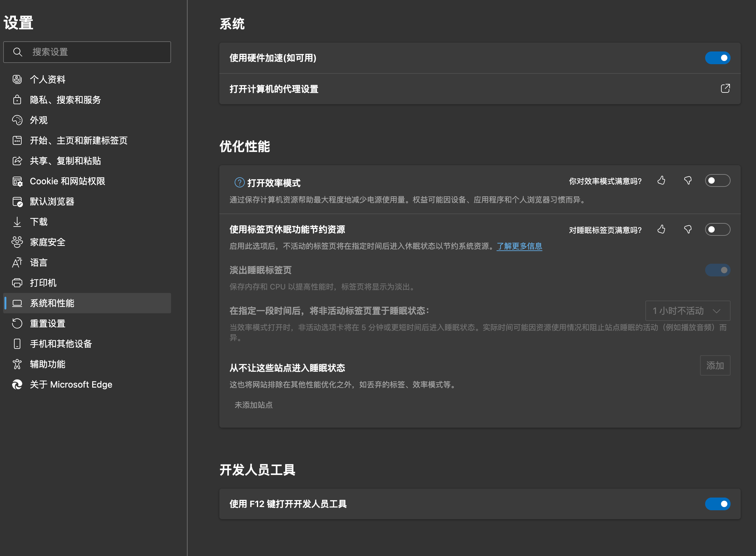Open the 1小时不活动 inactivity dropdown

click(x=687, y=311)
